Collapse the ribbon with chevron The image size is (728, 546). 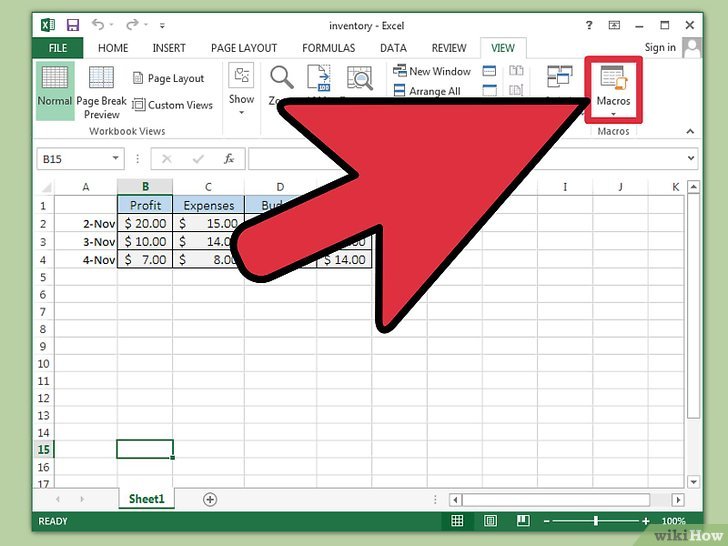pos(690,132)
